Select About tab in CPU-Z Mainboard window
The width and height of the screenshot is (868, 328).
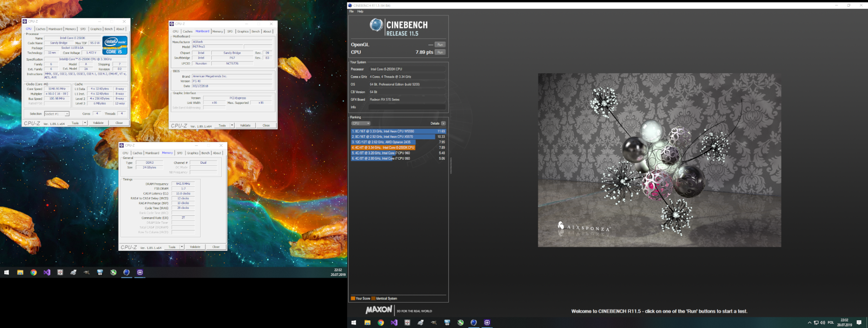tap(267, 31)
